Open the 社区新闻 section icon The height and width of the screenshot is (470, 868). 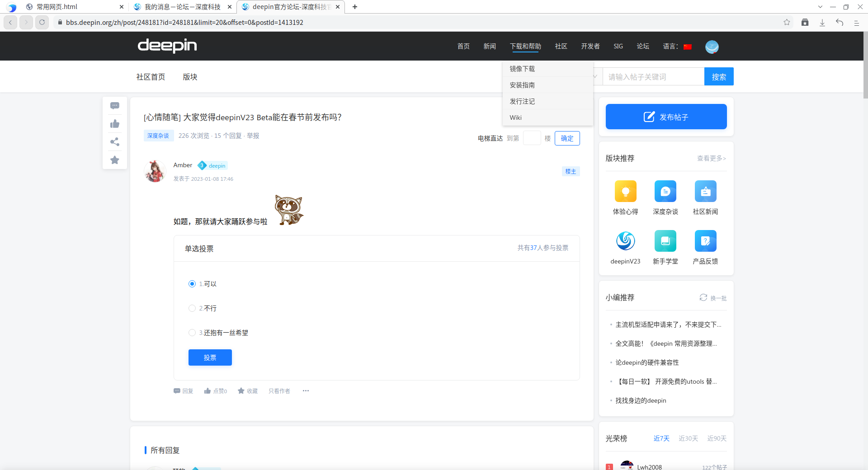click(705, 191)
